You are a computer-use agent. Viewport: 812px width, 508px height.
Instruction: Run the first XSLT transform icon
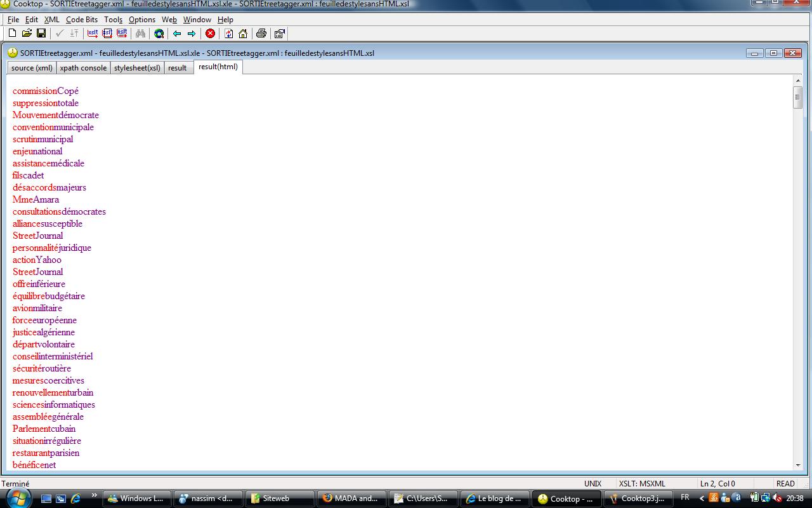[x=93, y=33]
